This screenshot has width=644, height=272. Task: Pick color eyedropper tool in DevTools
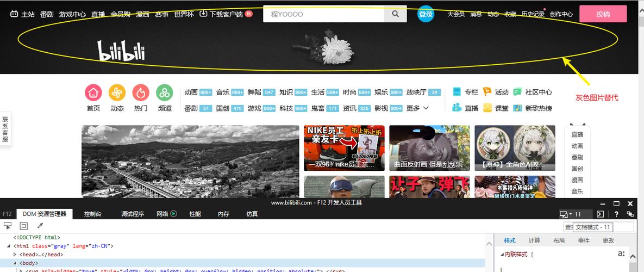pos(40,226)
